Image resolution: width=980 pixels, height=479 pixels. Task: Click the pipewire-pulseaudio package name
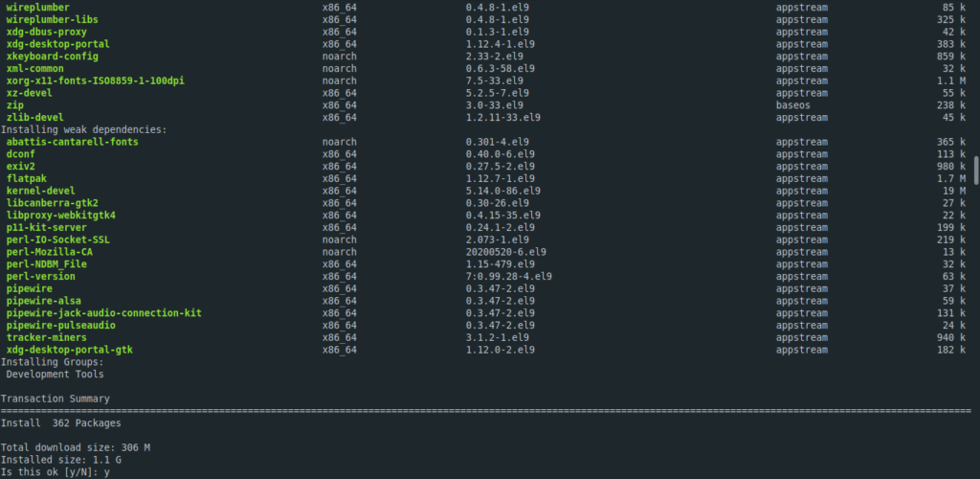pyautogui.click(x=61, y=326)
